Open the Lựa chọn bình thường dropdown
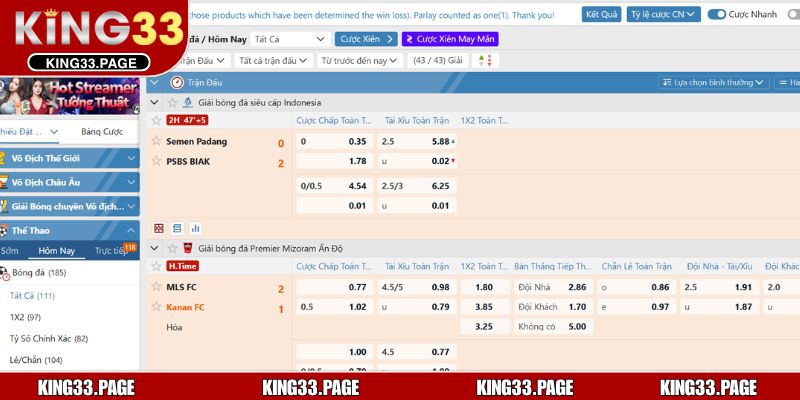Image resolution: width=800 pixels, height=400 pixels. click(713, 82)
